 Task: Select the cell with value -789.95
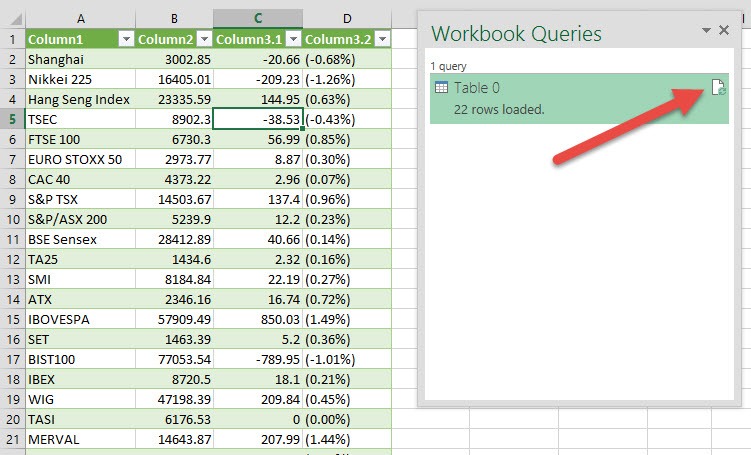point(258,359)
